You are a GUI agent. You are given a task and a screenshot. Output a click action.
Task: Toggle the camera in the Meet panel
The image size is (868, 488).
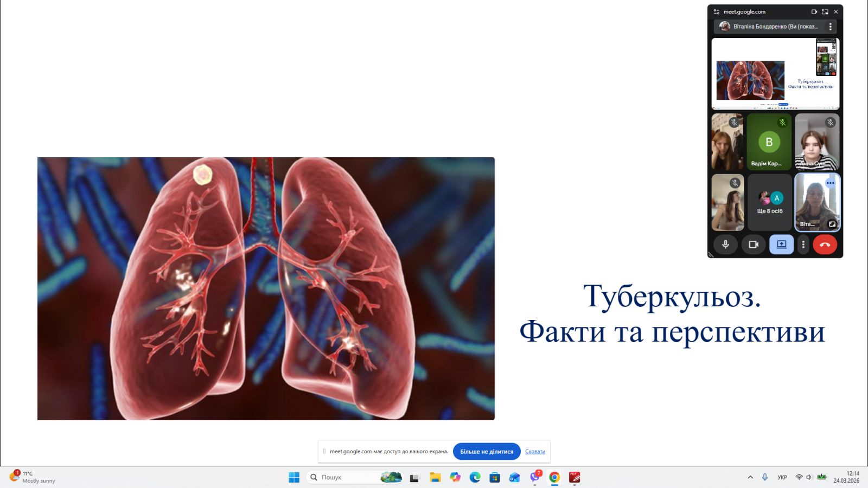pos(753,245)
